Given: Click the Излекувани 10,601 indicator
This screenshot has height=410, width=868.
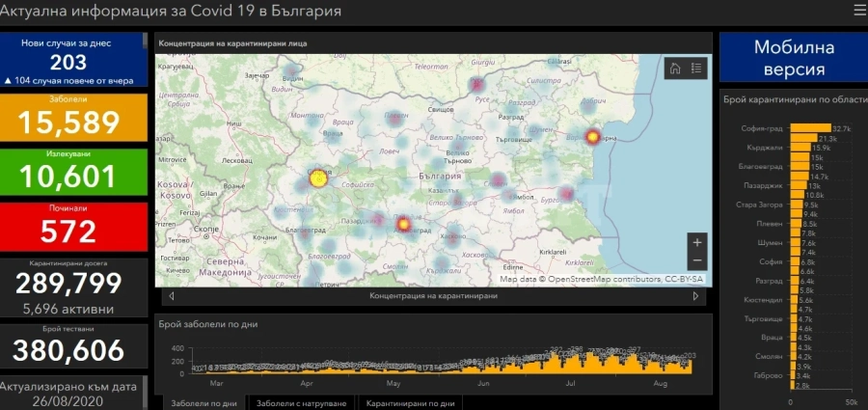Looking at the screenshot, I should pyautogui.click(x=73, y=172).
